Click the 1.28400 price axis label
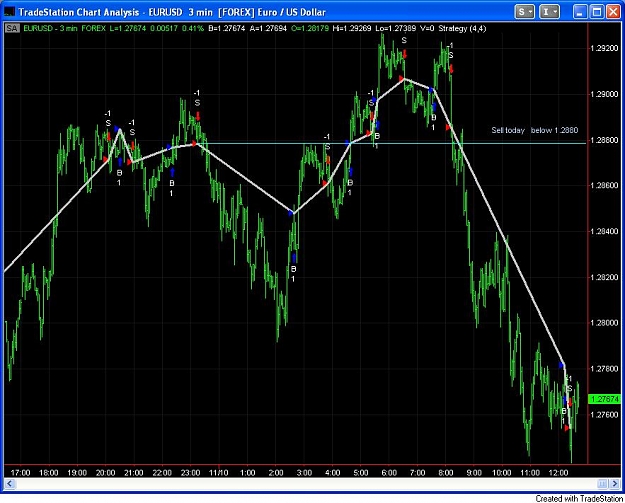The height and width of the screenshot is (503, 625). [605, 232]
